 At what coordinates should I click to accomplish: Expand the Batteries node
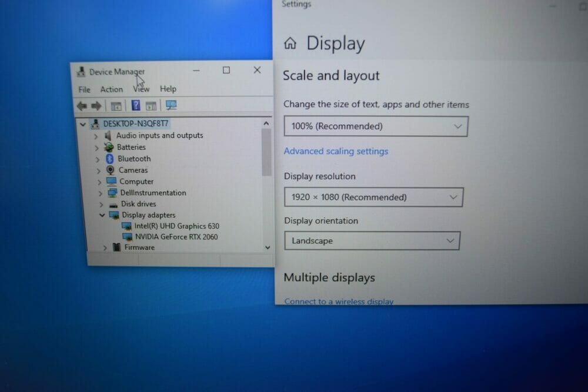tap(97, 148)
